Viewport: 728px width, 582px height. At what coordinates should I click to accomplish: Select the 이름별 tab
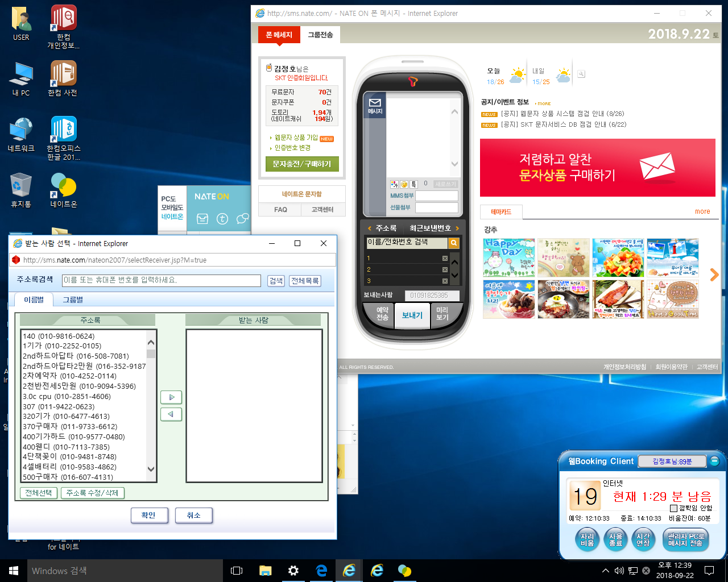point(34,300)
